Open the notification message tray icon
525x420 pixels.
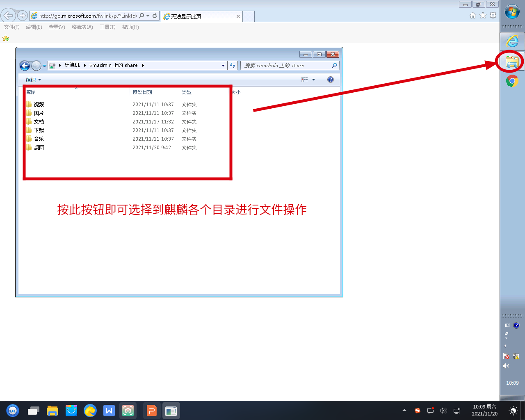coord(430,411)
